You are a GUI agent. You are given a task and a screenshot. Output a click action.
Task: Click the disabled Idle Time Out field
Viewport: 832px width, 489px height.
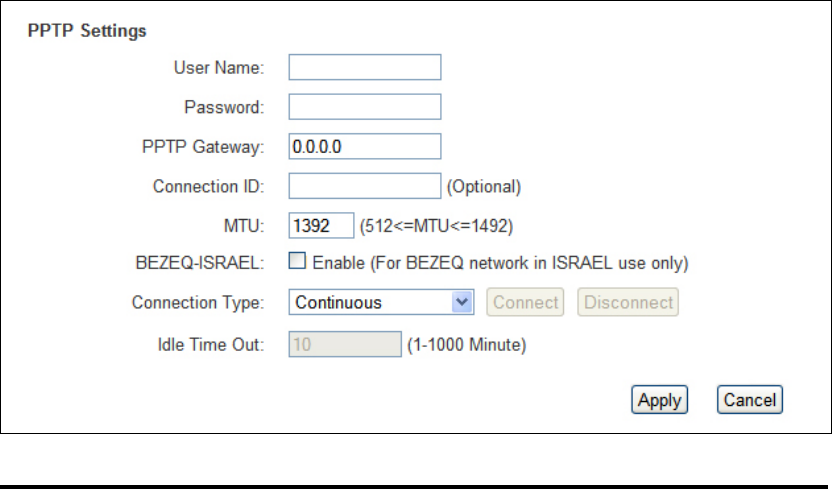pyautogui.click(x=345, y=344)
